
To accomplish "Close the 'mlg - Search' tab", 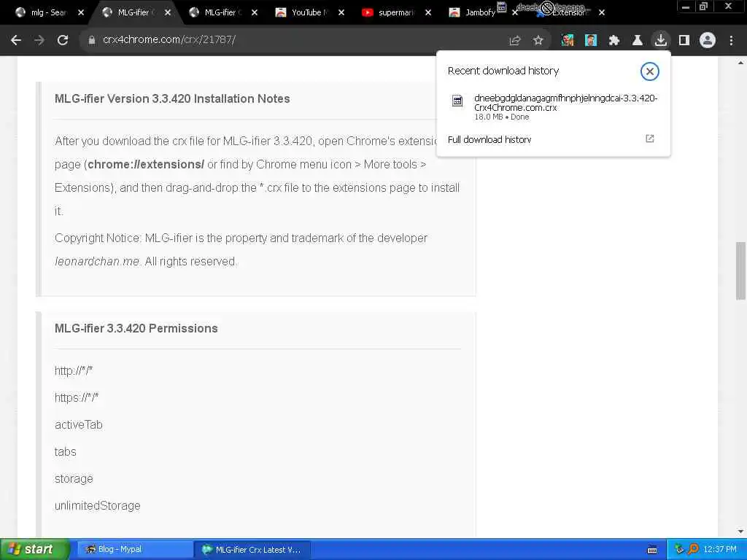I will pos(81,12).
